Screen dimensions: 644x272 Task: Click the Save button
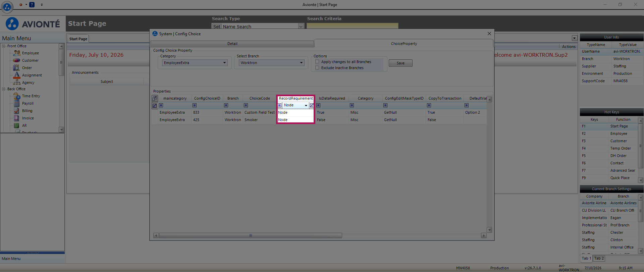pyautogui.click(x=400, y=63)
